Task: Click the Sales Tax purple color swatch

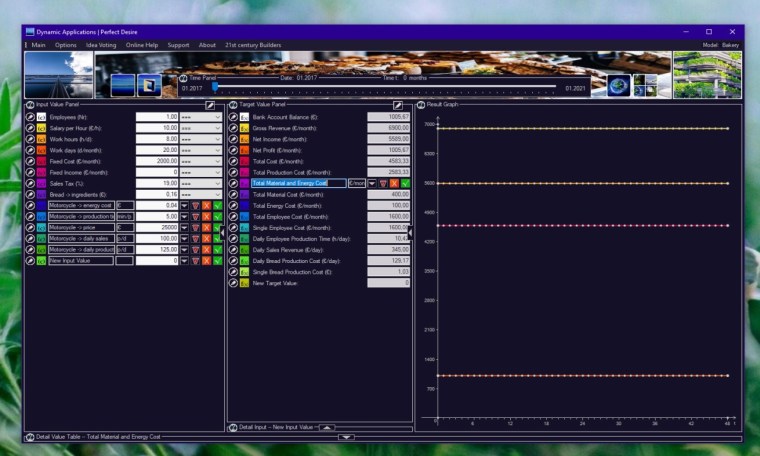Action: 42,183
